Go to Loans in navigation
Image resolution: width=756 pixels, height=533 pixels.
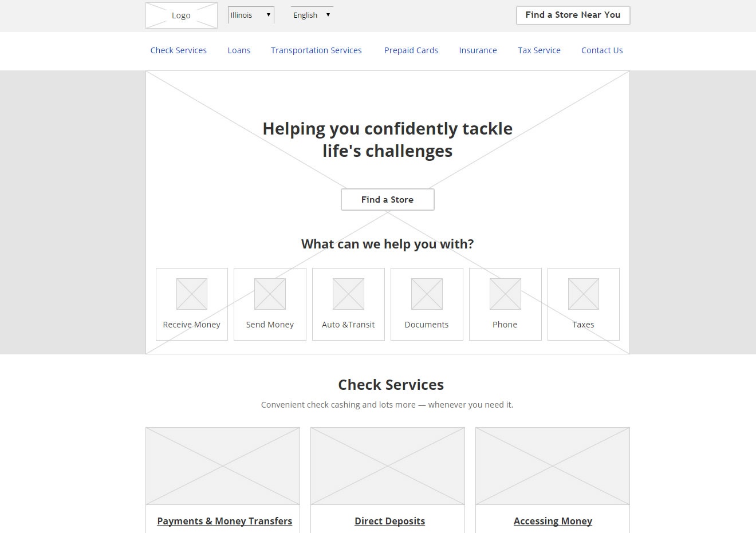[239, 50]
